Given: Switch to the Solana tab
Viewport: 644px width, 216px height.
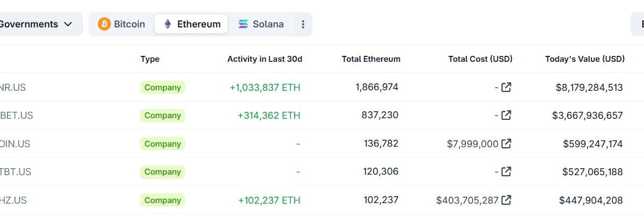Looking at the screenshot, I should [261, 24].
